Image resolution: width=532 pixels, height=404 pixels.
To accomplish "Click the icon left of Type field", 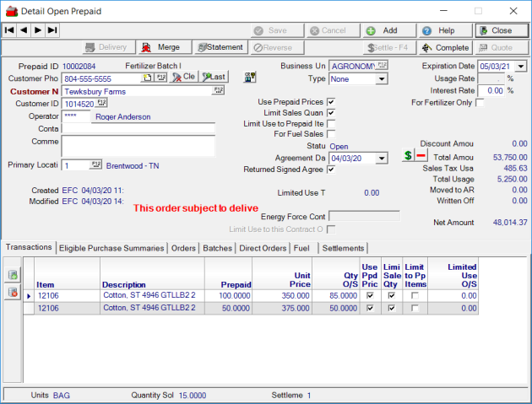I will [250, 78].
